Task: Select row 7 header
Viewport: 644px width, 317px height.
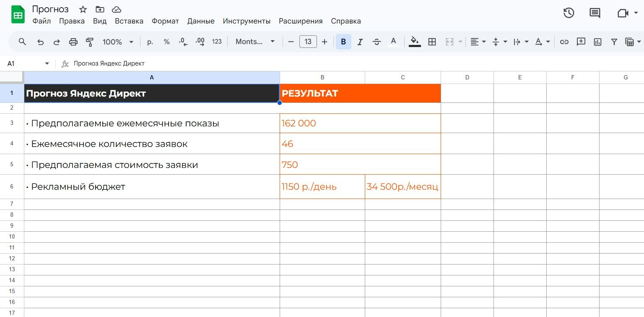Action: coord(12,204)
